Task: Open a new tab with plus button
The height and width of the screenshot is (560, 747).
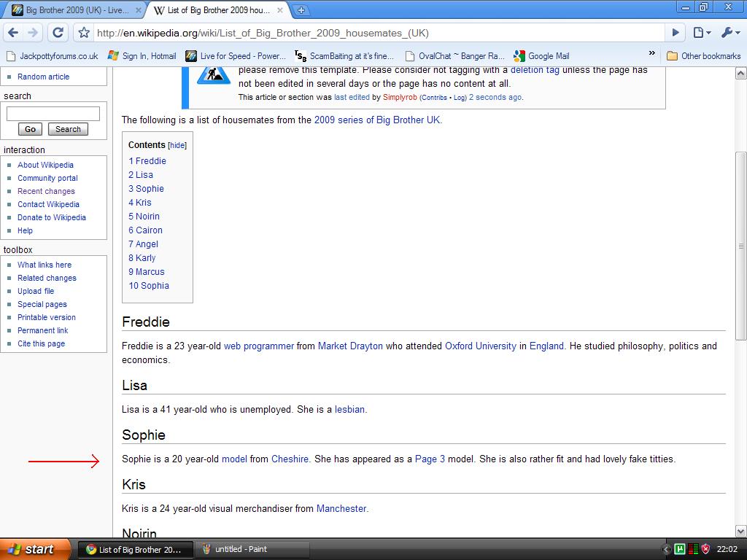Action: pyautogui.click(x=301, y=10)
